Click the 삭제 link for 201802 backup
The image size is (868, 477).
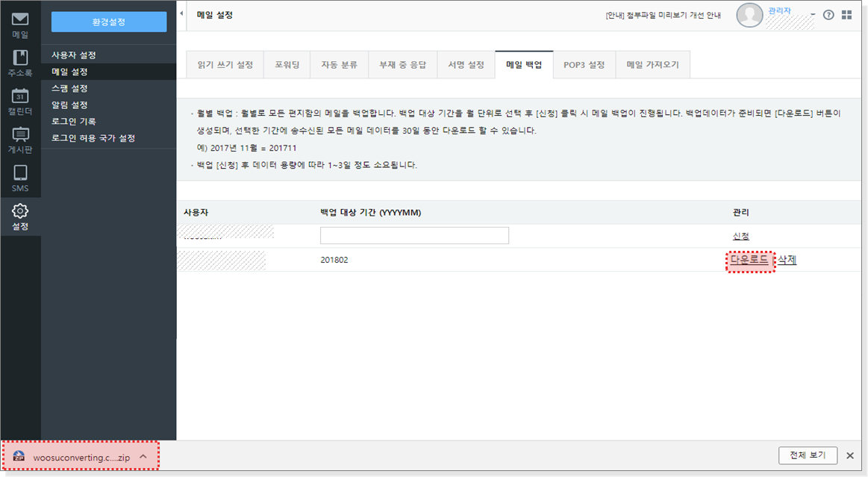[787, 260]
